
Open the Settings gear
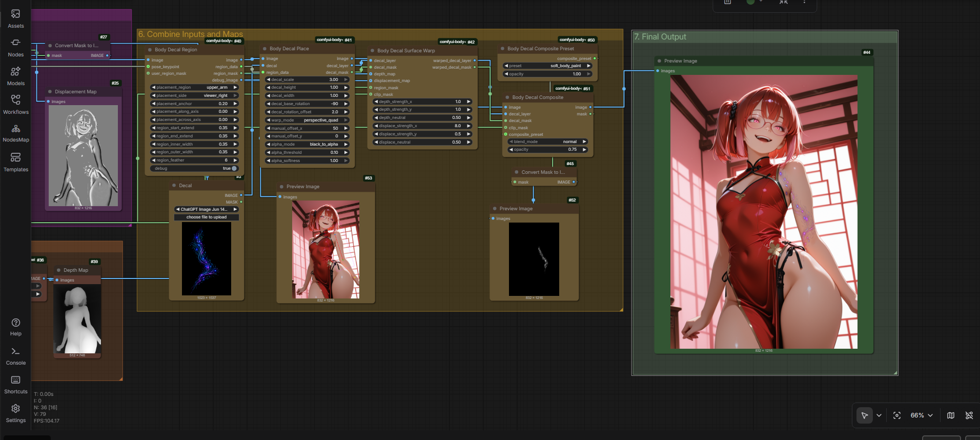[15, 413]
